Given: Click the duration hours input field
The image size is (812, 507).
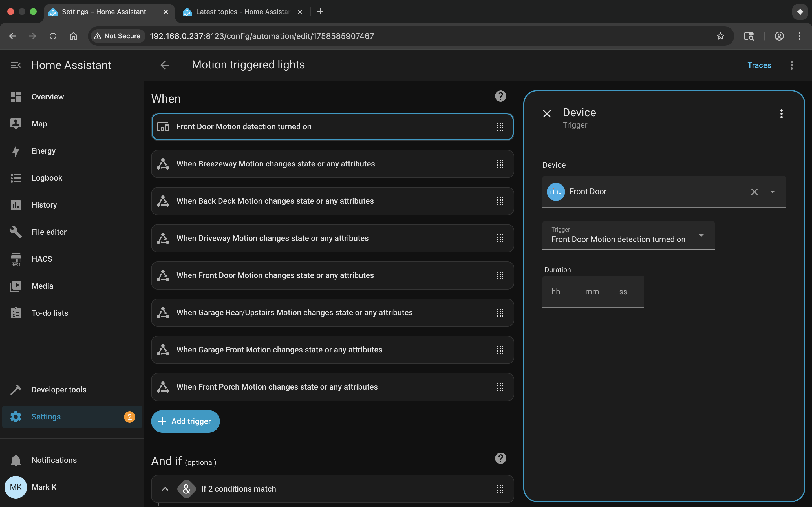Looking at the screenshot, I should pyautogui.click(x=556, y=292).
